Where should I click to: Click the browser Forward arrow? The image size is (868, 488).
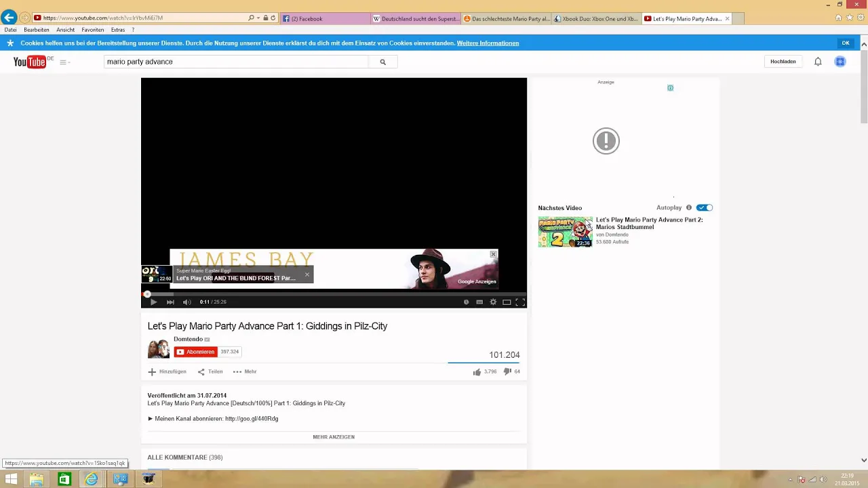(x=24, y=18)
